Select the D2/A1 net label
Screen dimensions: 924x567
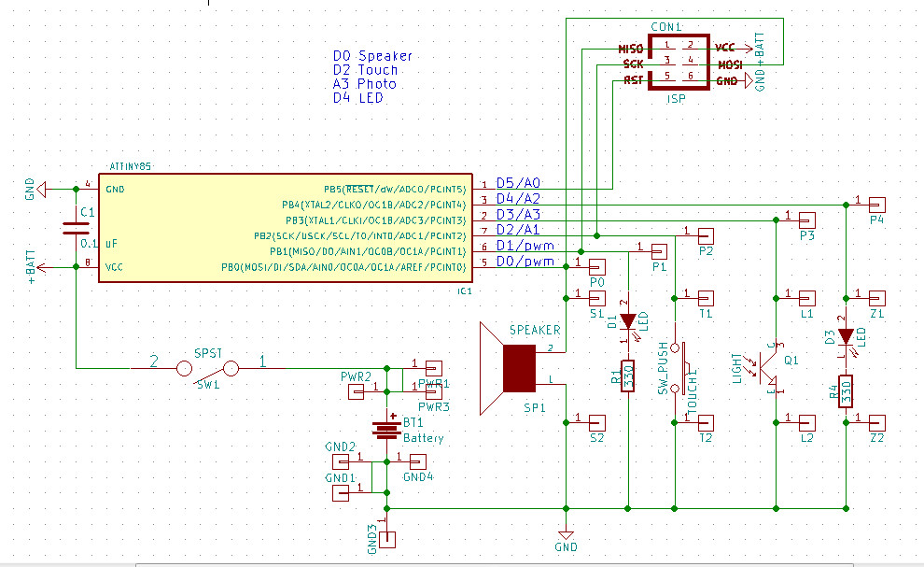519,230
